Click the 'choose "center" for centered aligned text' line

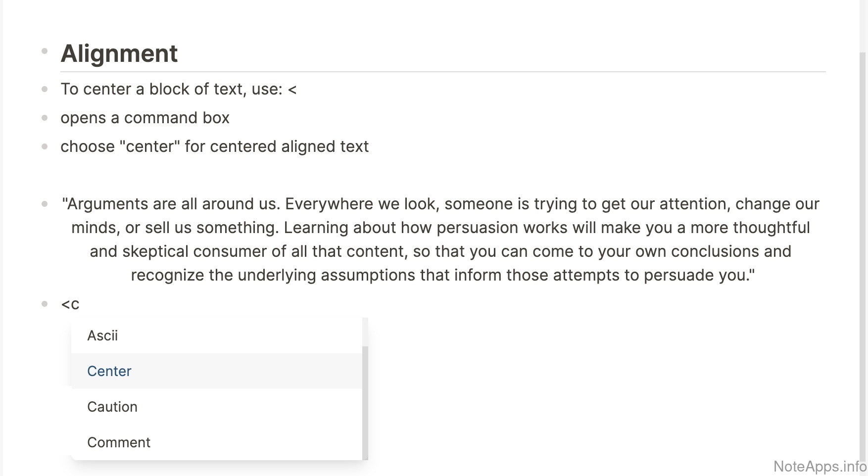pos(214,147)
